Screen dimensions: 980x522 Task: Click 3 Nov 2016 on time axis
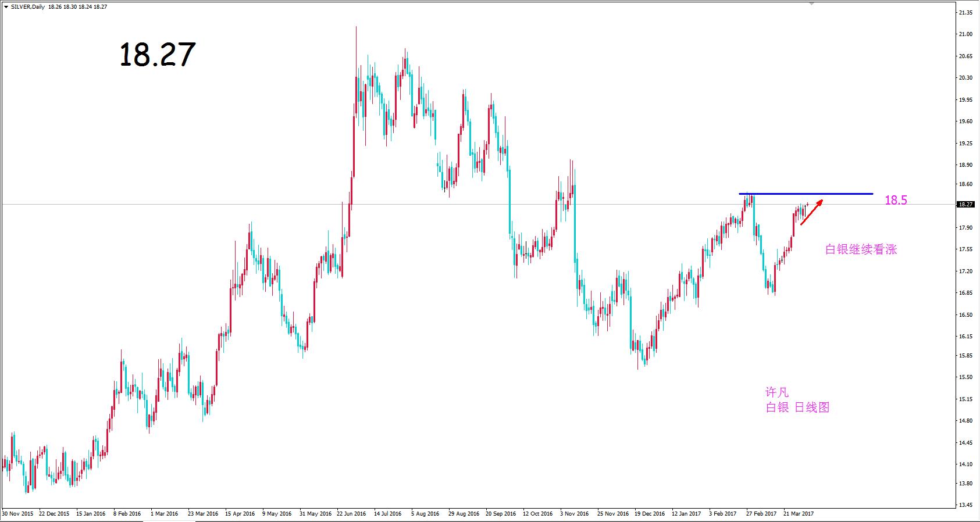575,514
